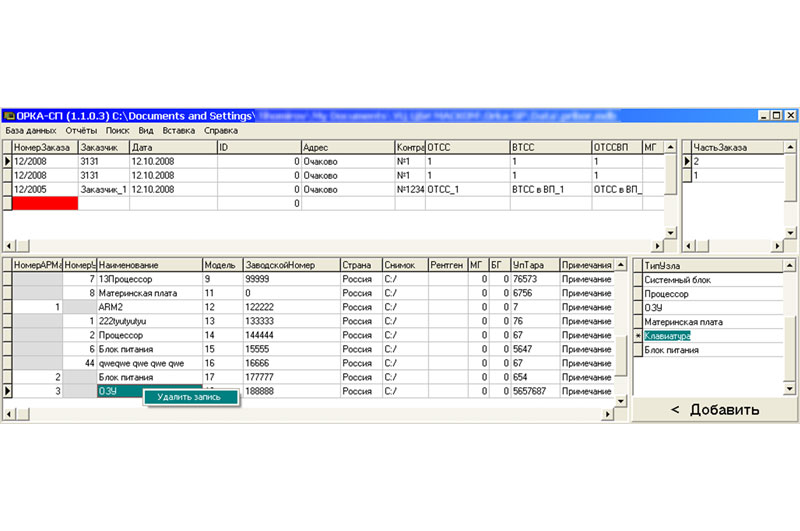Select the №1234 contract cell
Viewport: 800px width, 531px height.
410,189
